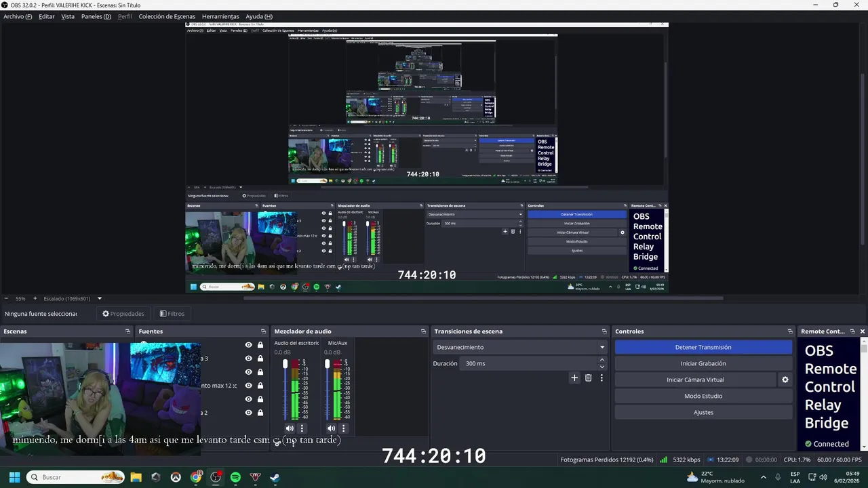
Task: Float the Transiciones de escena dock
Action: point(604,331)
